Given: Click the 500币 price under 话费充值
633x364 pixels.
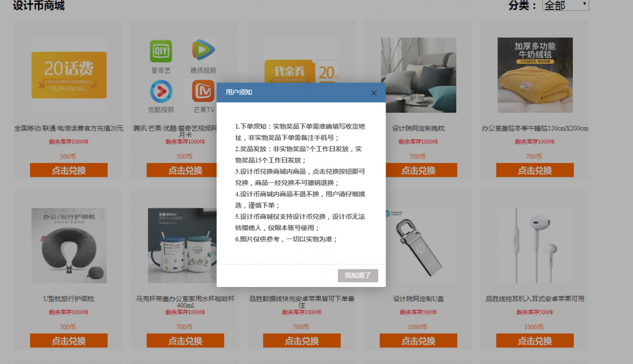Looking at the screenshot, I should tap(68, 157).
